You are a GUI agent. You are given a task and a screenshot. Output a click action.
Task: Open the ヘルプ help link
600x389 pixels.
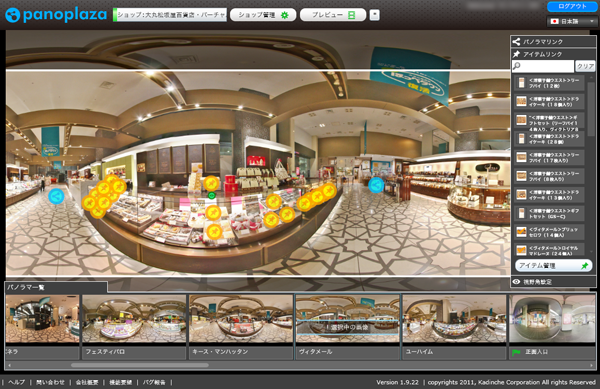[16, 382]
